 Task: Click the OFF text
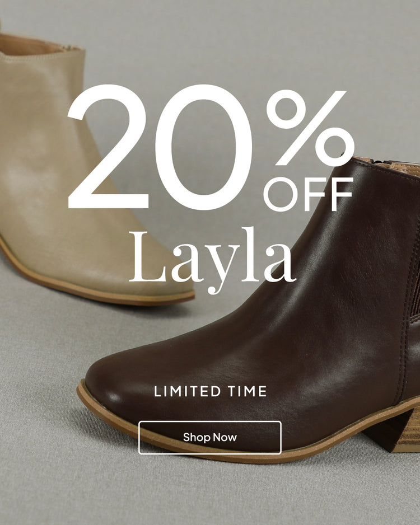click(309, 195)
